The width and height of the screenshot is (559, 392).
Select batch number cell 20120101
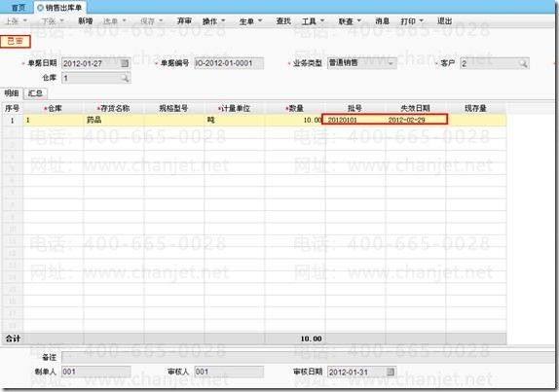[x=354, y=120]
